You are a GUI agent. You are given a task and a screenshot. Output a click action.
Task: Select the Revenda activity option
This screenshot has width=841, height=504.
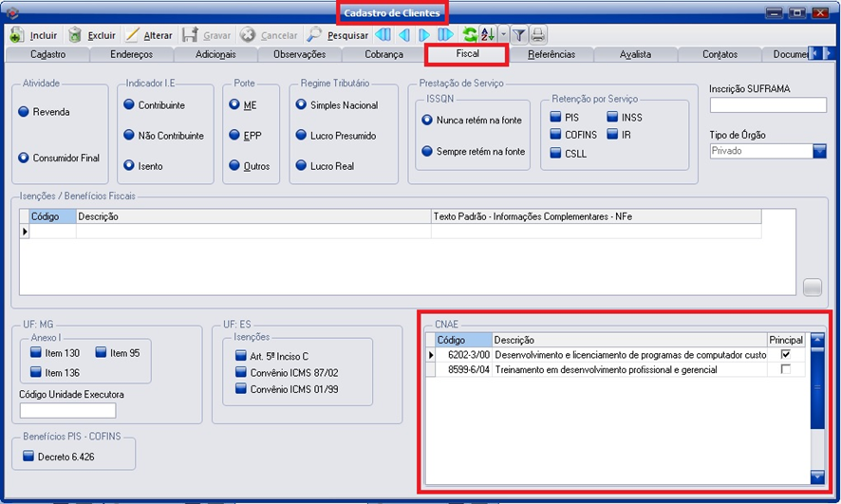point(25,112)
